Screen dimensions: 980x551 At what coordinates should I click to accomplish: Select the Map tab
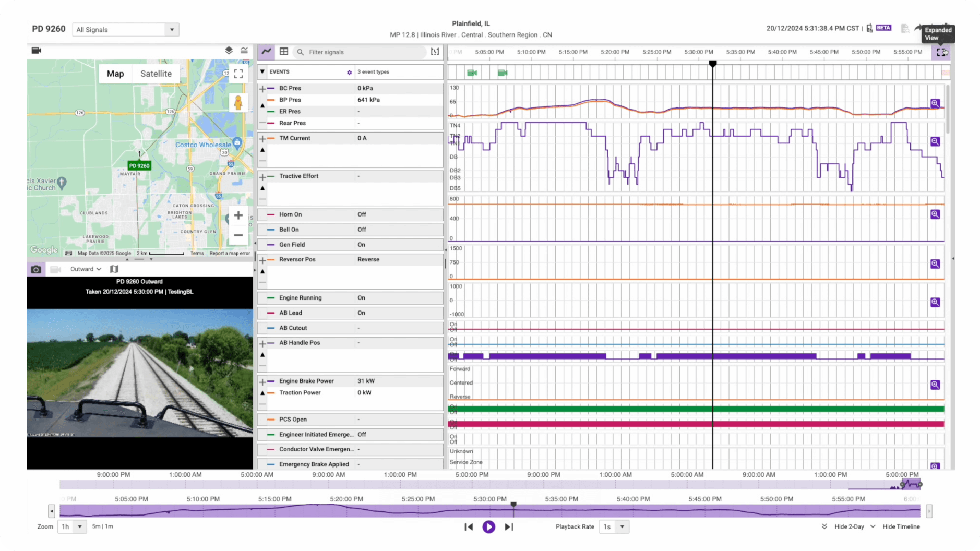tap(115, 74)
